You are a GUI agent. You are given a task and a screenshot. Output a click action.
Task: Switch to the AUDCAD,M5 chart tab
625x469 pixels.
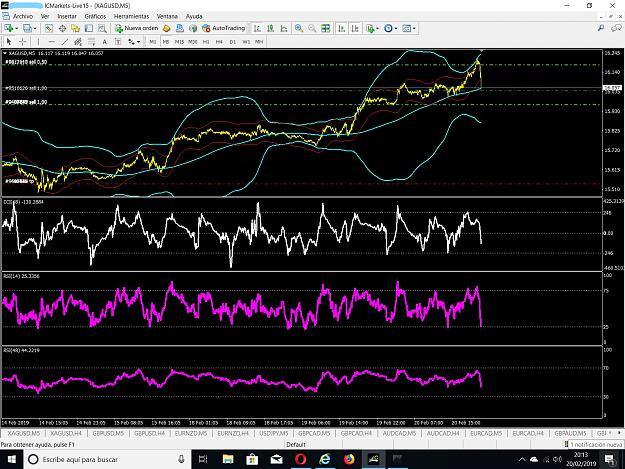coord(399,433)
